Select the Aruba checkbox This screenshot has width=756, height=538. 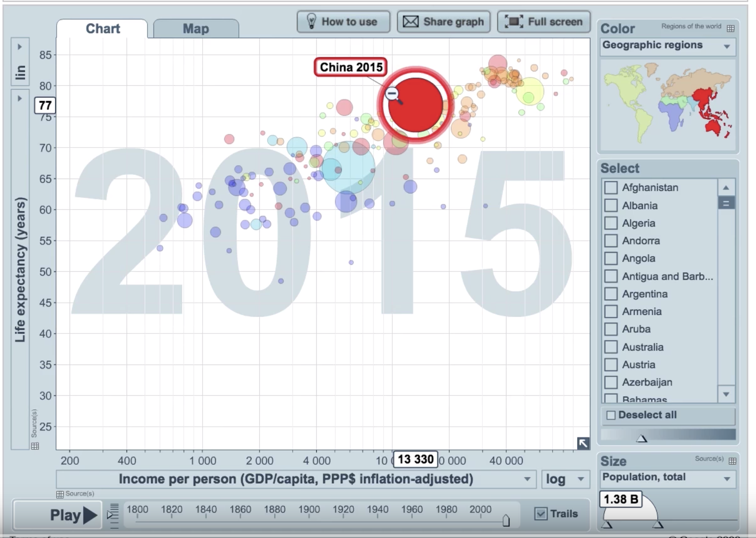click(611, 329)
